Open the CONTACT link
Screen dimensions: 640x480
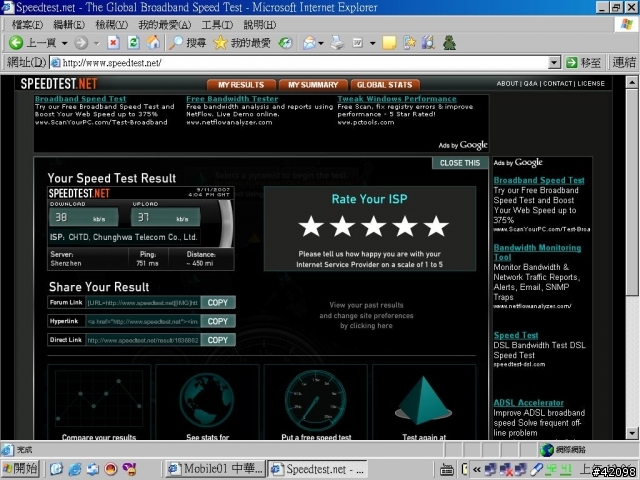coord(557,83)
